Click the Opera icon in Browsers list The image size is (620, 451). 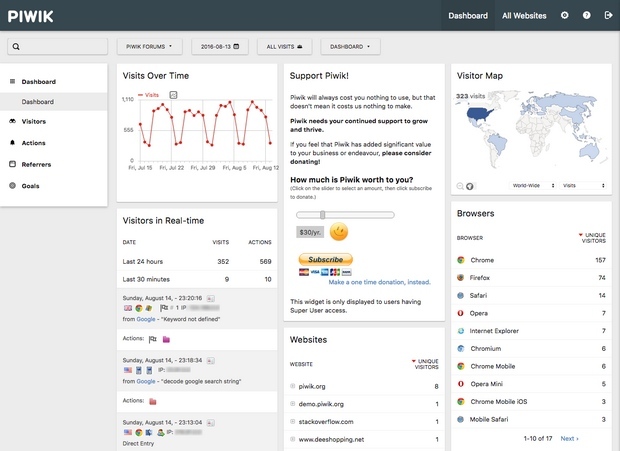(x=461, y=313)
